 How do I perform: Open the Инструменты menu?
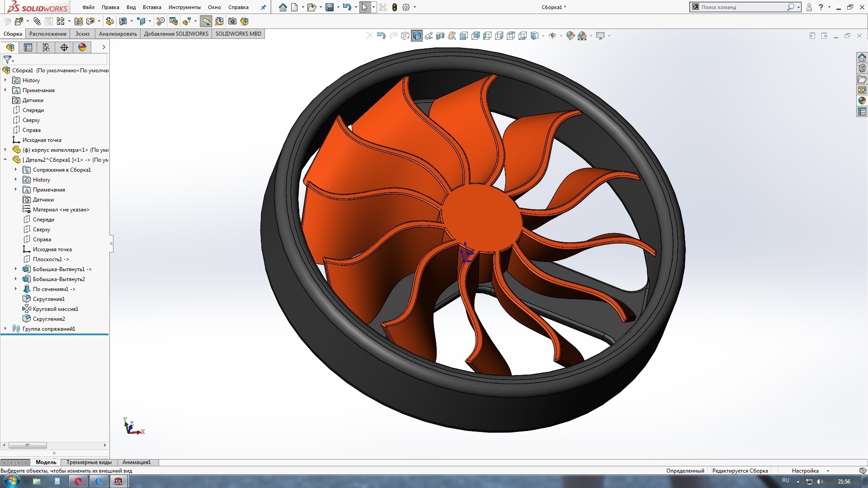184,7
